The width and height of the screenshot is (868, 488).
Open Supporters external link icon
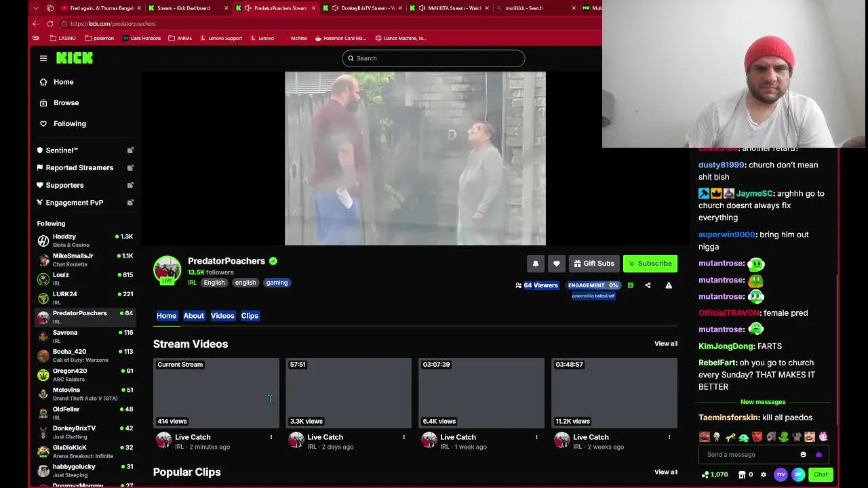pyautogui.click(x=130, y=185)
